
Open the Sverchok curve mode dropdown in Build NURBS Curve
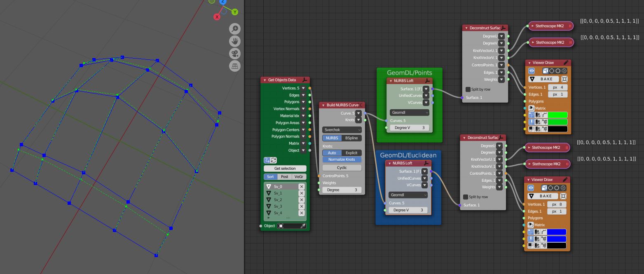pos(342,129)
